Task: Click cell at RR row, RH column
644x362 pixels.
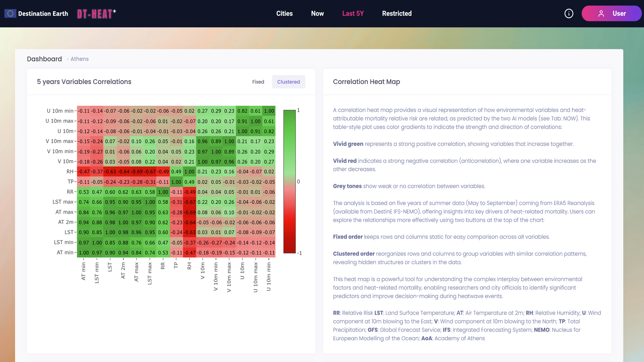Action: 190,192
